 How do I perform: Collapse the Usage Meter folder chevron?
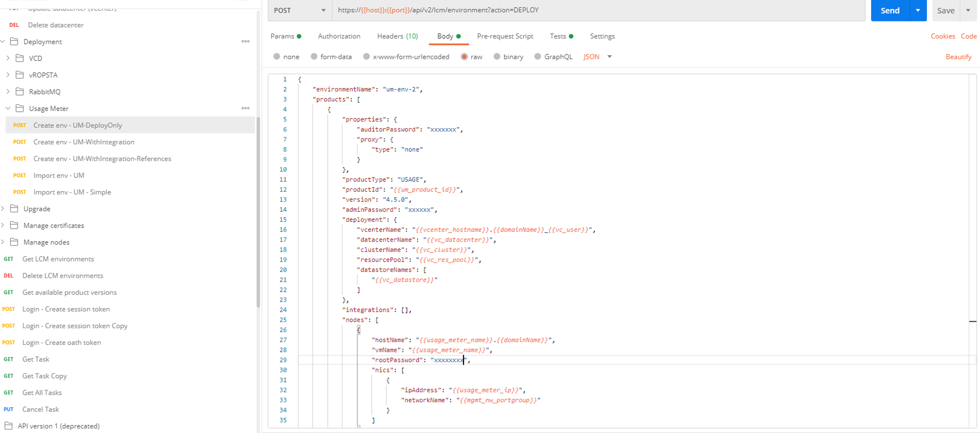pos(8,108)
